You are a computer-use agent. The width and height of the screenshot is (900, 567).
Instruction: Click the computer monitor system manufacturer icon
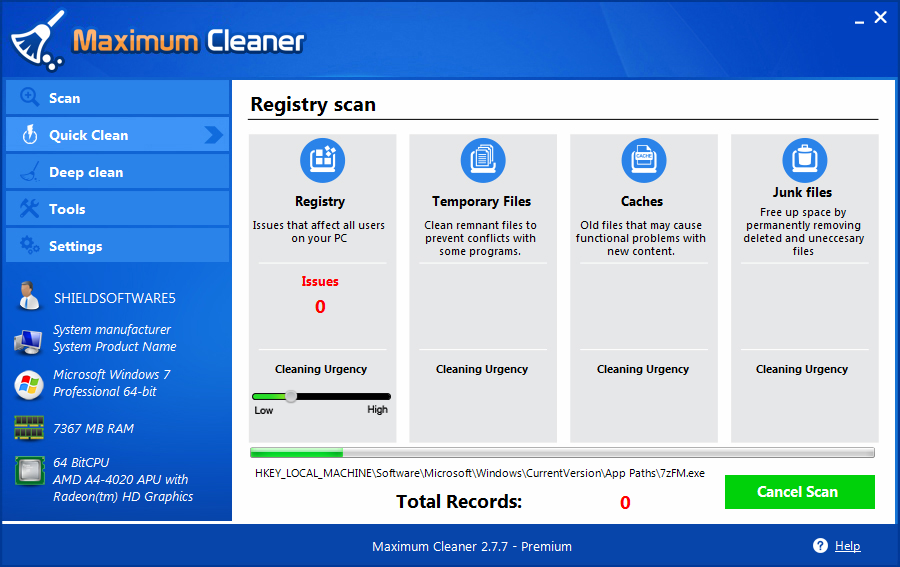(28, 341)
